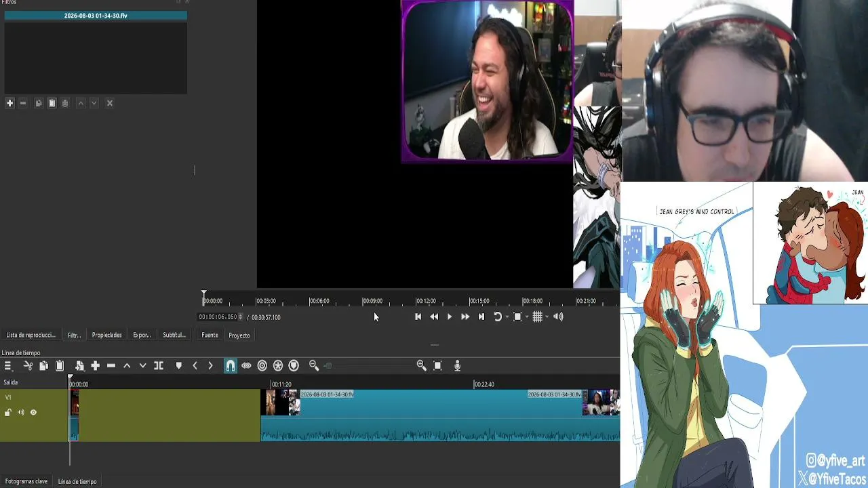Viewport: 868px width, 488px height.
Task: Toggle the player zoom-to-fit button
Action: [517, 317]
